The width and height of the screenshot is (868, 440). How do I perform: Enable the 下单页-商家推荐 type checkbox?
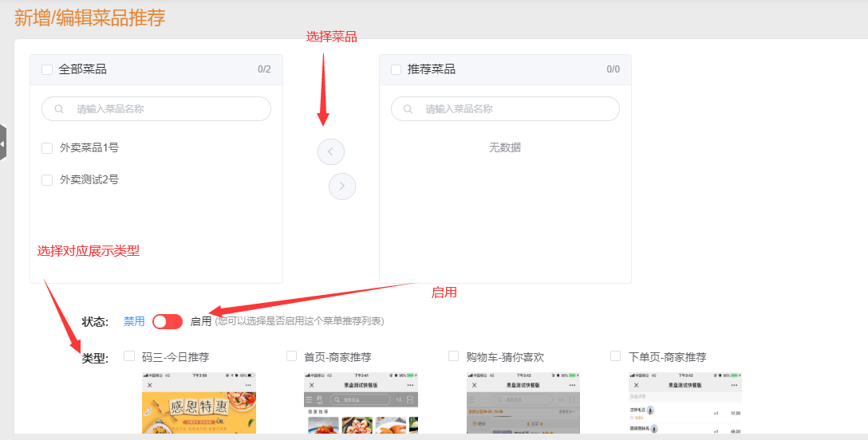[x=615, y=356]
